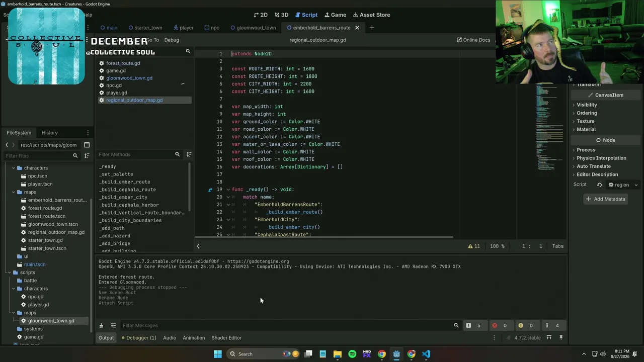
Task: Toggle the FileSystem split mode button
Action: pos(87,145)
